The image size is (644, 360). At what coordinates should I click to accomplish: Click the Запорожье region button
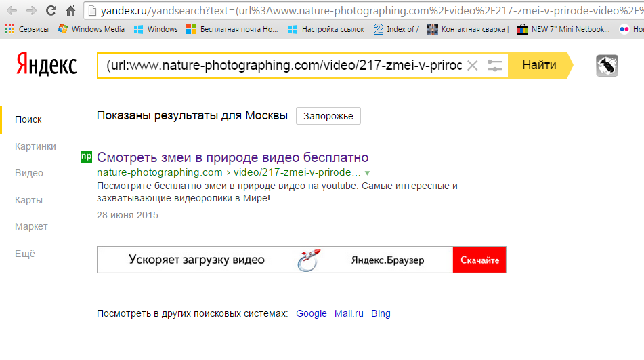[328, 116]
